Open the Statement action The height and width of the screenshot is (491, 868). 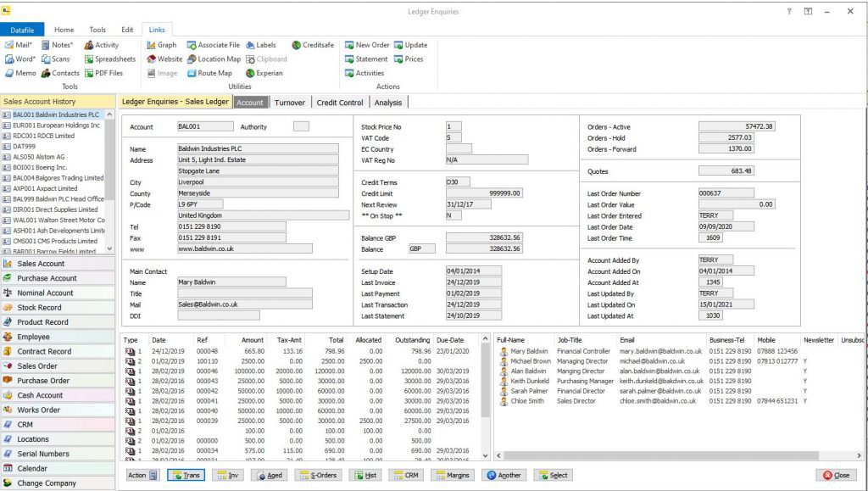(x=366, y=59)
